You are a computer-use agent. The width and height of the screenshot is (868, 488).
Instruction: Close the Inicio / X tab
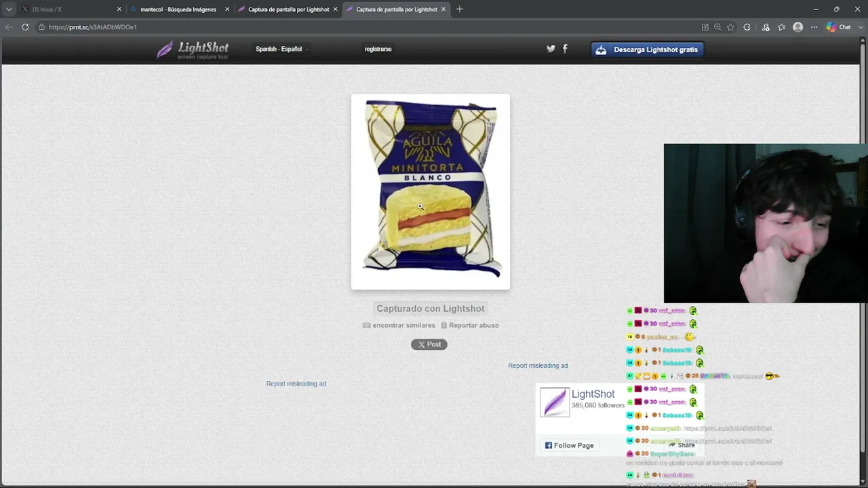click(x=119, y=9)
